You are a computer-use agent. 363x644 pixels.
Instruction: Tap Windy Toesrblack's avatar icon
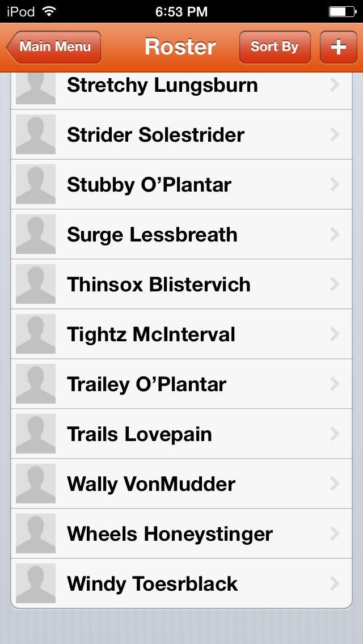[36, 584]
